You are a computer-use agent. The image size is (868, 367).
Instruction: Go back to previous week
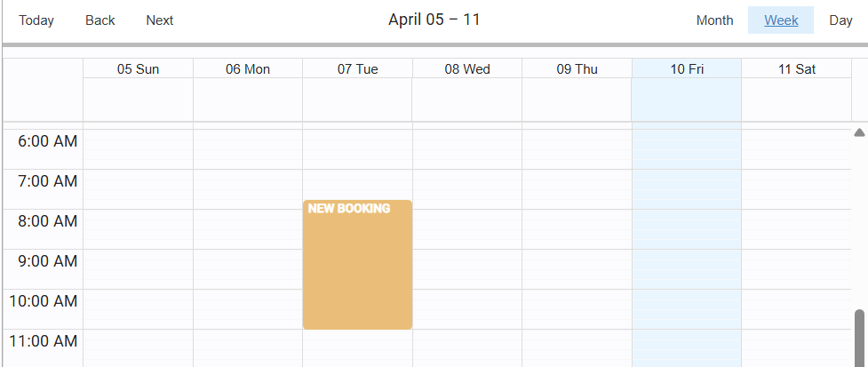pyautogui.click(x=100, y=20)
